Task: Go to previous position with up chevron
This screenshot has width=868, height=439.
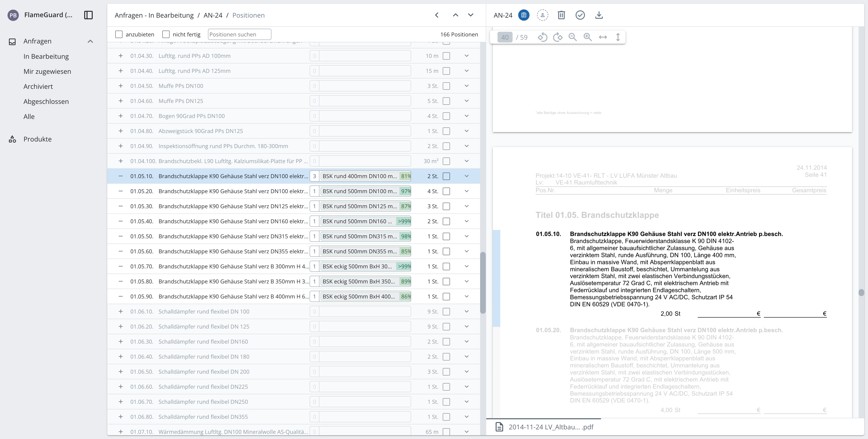Action: pyautogui.click(x=455, y=15)
